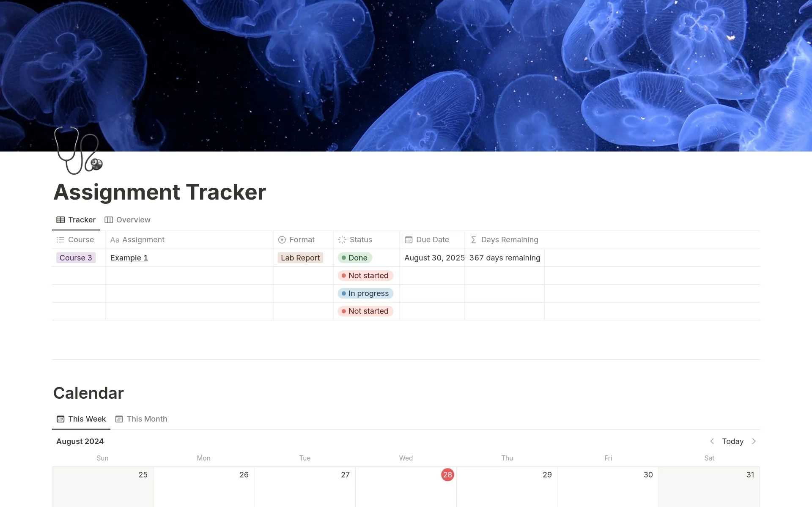Click the Status column icon

click(342, 239)
